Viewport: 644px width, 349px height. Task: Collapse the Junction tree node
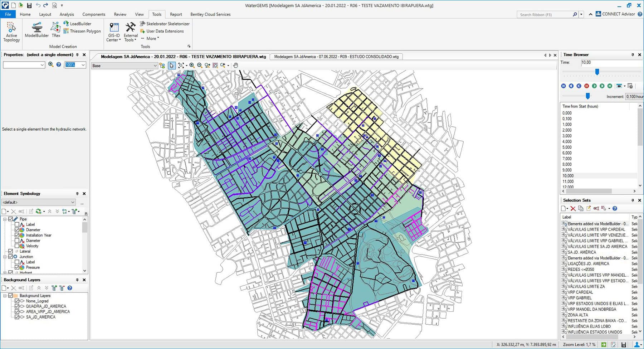click(5, 257)
